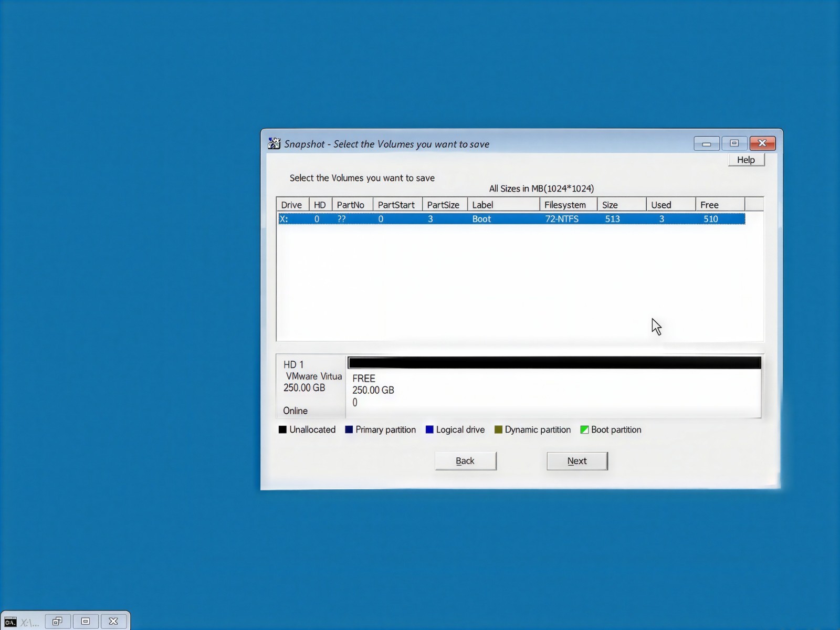Screen dimensions: 840x630
Task: Close the Snapshot window
Action: click(x=762, y=143)
